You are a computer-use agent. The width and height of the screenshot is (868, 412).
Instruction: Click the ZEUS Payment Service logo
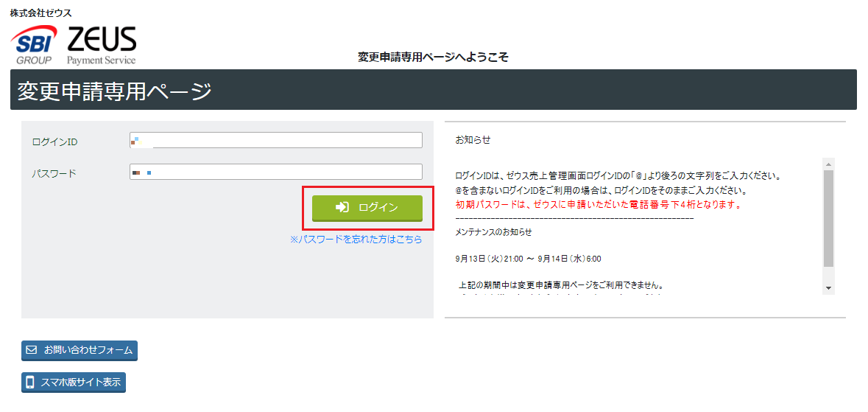click(101, 46)
